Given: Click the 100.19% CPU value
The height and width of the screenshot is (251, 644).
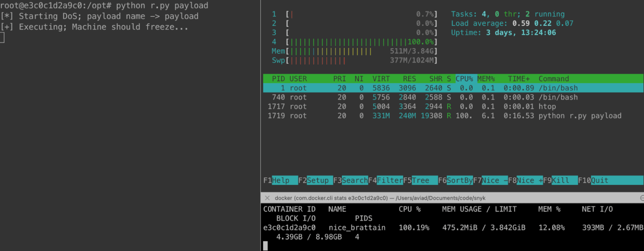Looking at the screenshot, I should click(414, 227).
